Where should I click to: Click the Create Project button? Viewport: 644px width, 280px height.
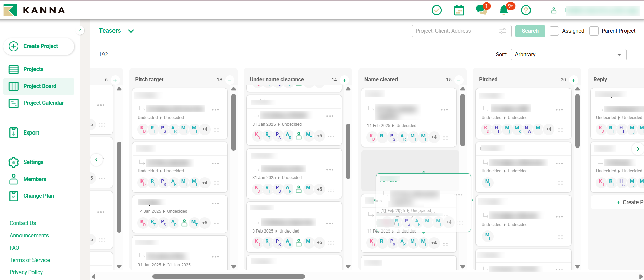[39, 46]
